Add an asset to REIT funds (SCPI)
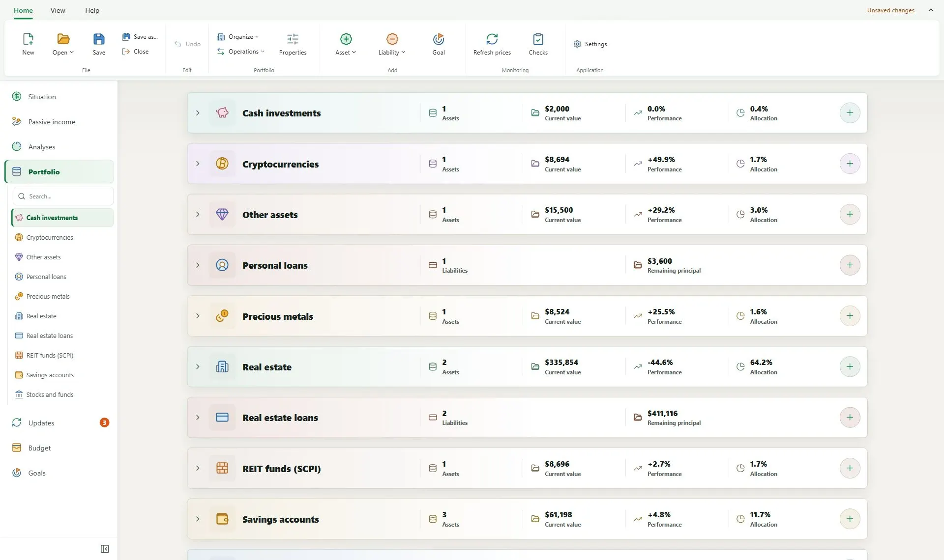This screenshot has height=560, width=944. [850, 468]
